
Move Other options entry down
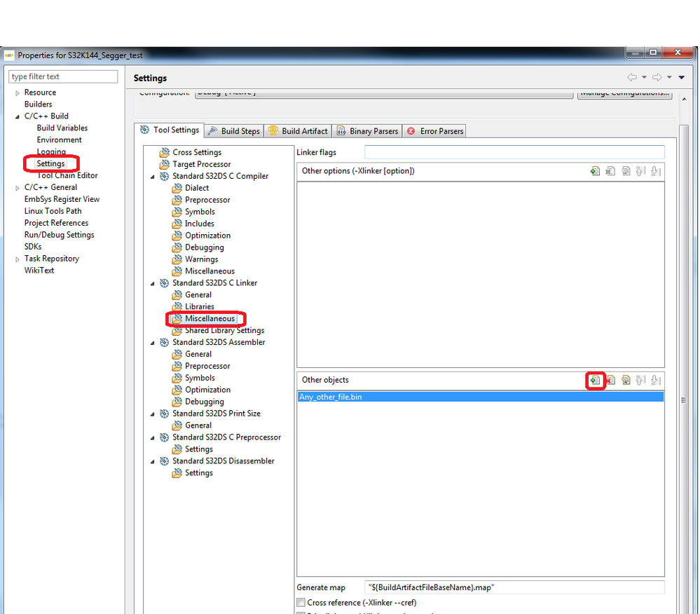656,171
